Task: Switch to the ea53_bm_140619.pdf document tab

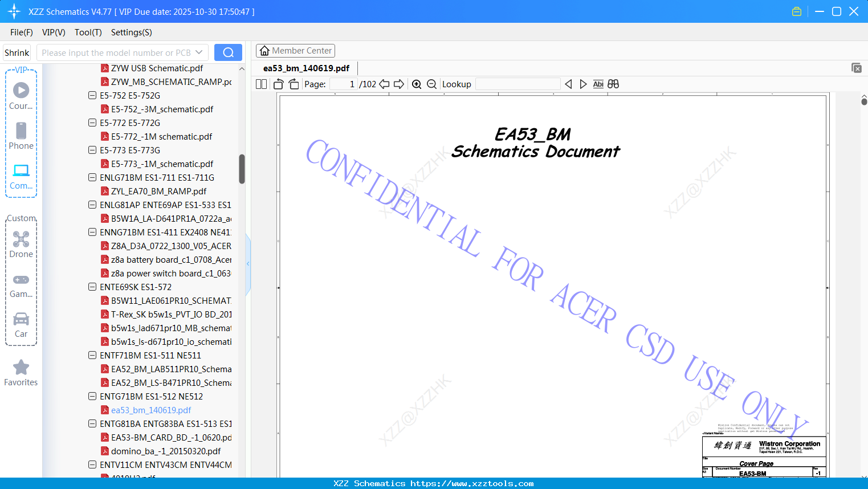Action: pos(306,68)
